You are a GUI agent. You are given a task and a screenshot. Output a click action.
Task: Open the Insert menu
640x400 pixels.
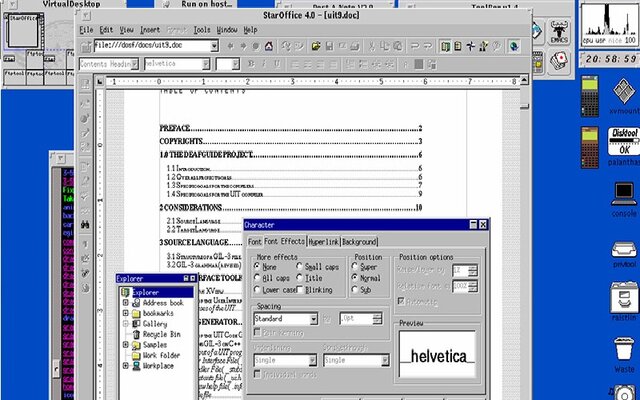pos(150,30)
